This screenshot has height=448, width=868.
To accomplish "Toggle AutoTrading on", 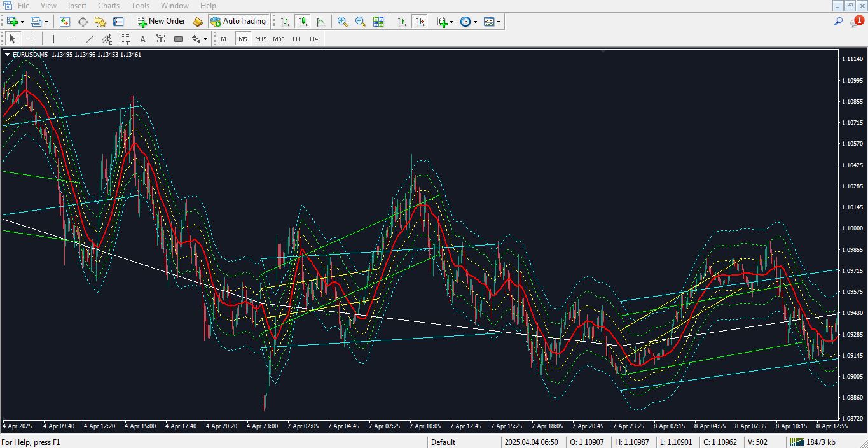I will pos(238,21).
